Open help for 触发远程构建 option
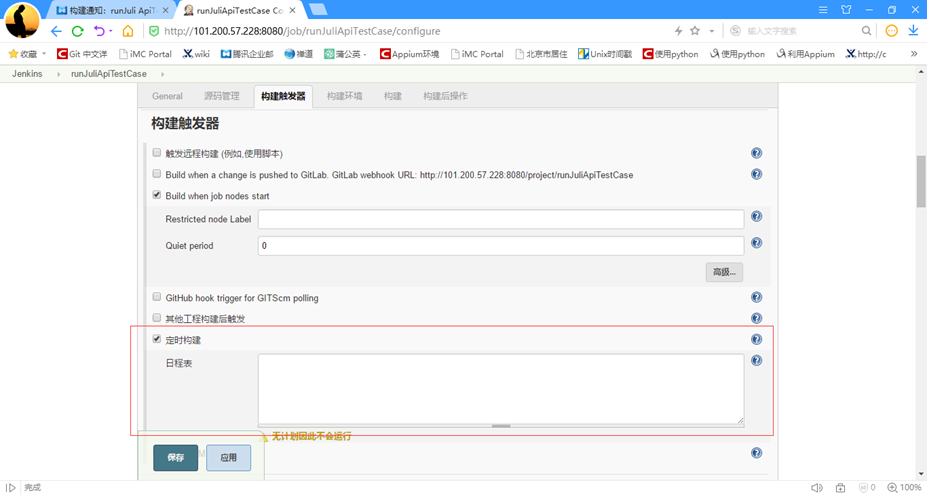Viewport: 927px width, 495px height. point(756,153)
